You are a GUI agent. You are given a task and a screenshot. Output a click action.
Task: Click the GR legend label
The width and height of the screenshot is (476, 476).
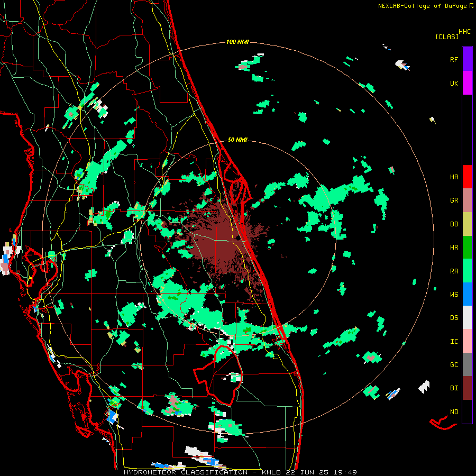point(454,200)
